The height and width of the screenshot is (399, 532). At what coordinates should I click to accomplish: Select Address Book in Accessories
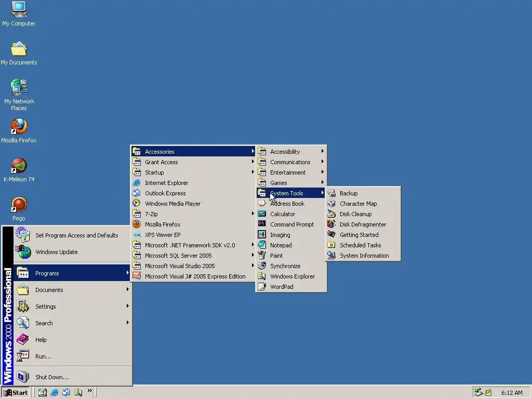[291, 204]
